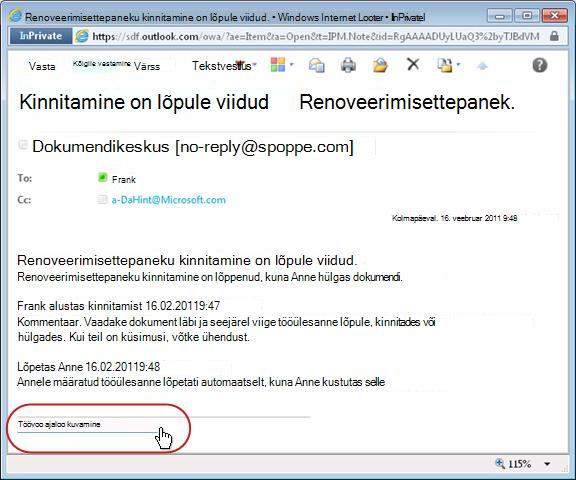Click the presence icon by a-DaHint
Viewport: 576px width, 480px height.
click(102, 199)
